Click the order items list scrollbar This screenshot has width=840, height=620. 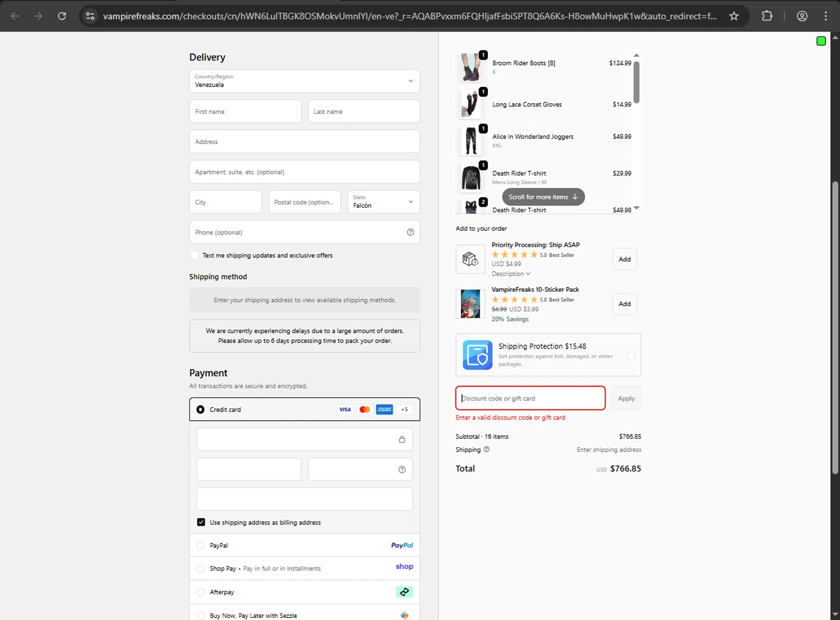tap(636, 82)
